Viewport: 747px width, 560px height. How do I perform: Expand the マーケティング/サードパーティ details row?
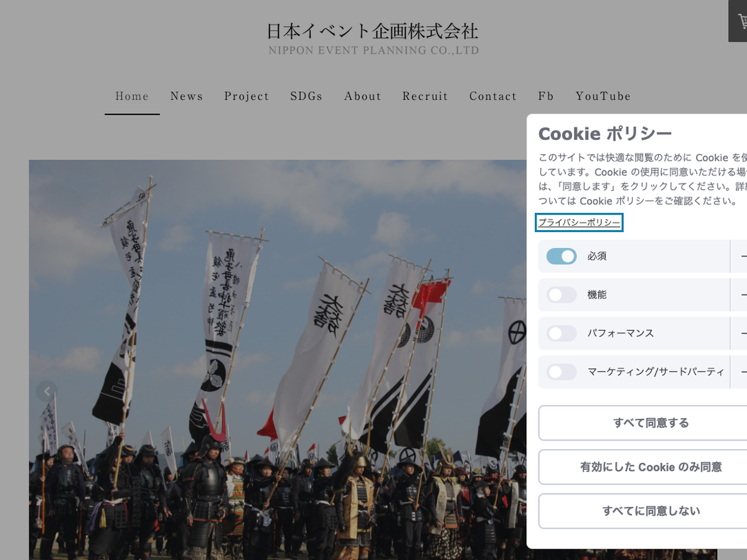point(741,372)
